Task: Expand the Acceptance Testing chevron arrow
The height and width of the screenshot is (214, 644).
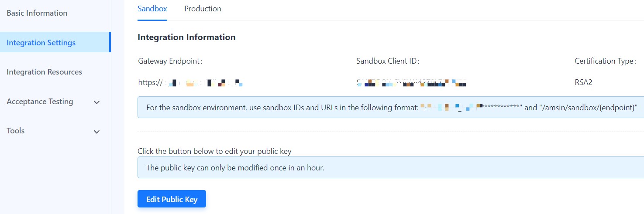Action: [97, 102]
